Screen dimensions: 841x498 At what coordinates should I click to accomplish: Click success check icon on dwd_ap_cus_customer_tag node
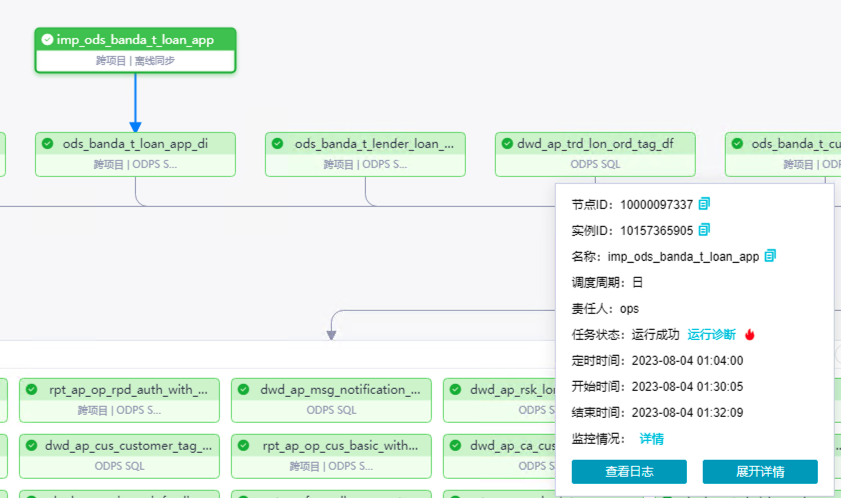[x=32, y=445]
